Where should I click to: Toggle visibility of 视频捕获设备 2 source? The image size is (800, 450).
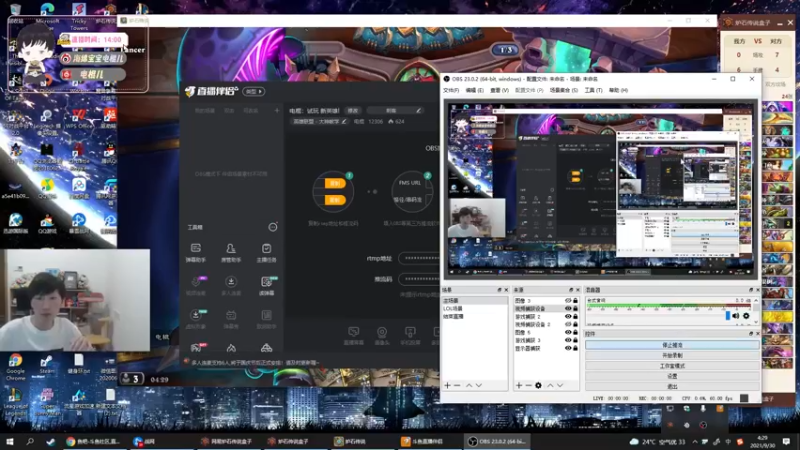(568, 324)
